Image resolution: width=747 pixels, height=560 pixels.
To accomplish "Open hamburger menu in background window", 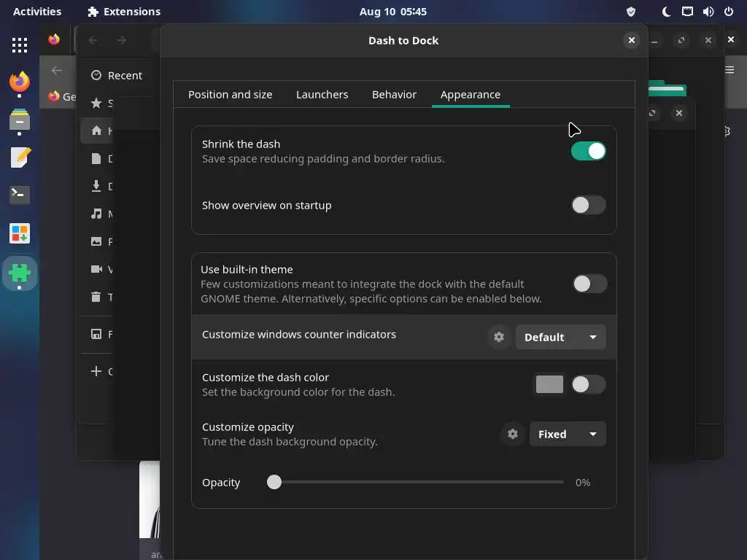I will pos(729,70).
